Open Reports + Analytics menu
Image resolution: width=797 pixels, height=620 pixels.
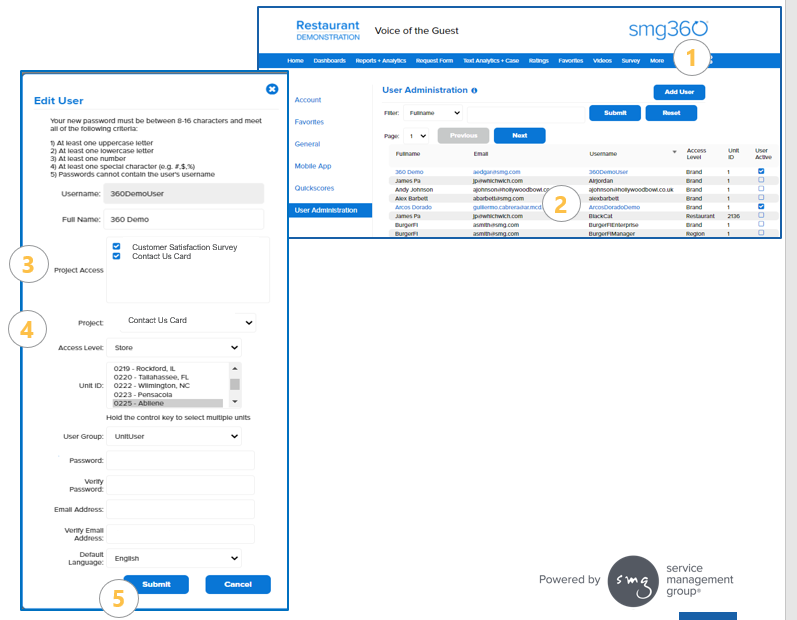[x=378, y=60]
